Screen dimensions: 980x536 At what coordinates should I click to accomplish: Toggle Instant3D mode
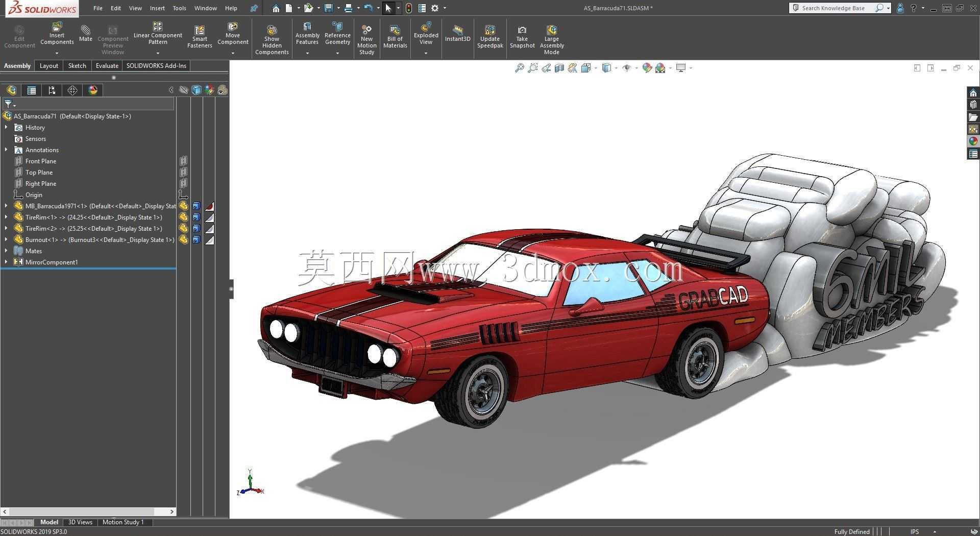click(x=457, y=34)
